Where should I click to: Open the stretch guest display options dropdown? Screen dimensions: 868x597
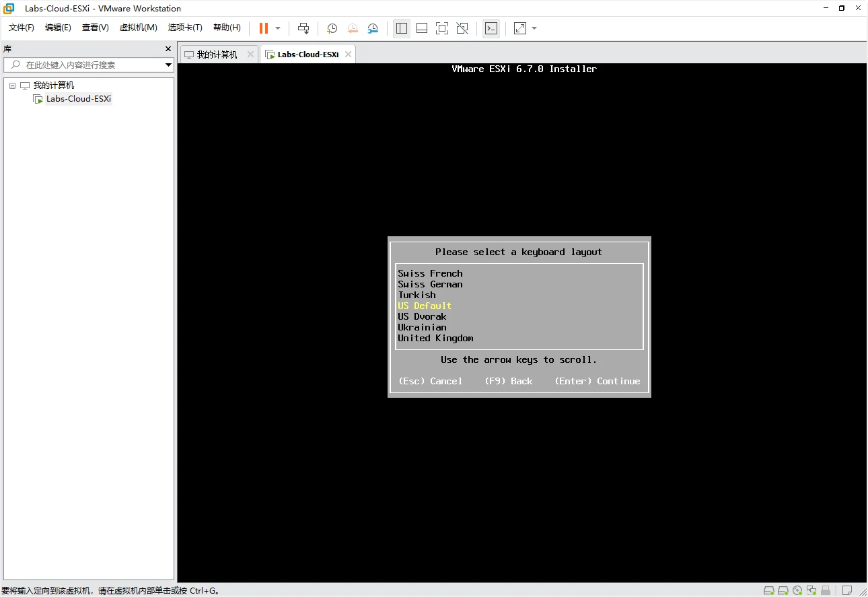[x=534, y=28]
